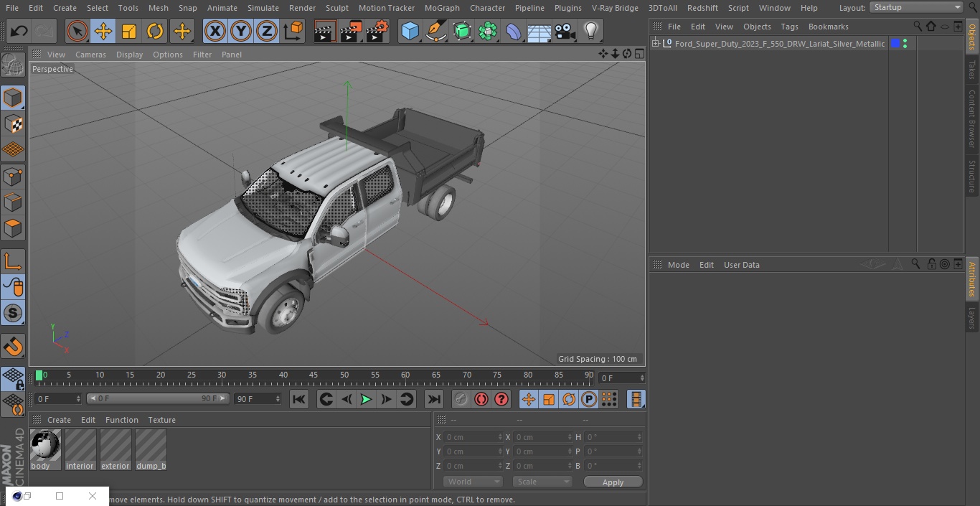Click the Bend deformer icon

click(514, 31)
